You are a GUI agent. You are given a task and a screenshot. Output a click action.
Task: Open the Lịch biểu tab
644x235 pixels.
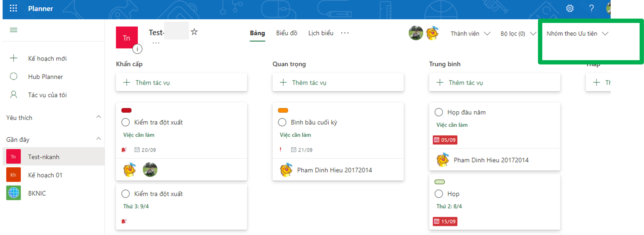coord(321,33)
